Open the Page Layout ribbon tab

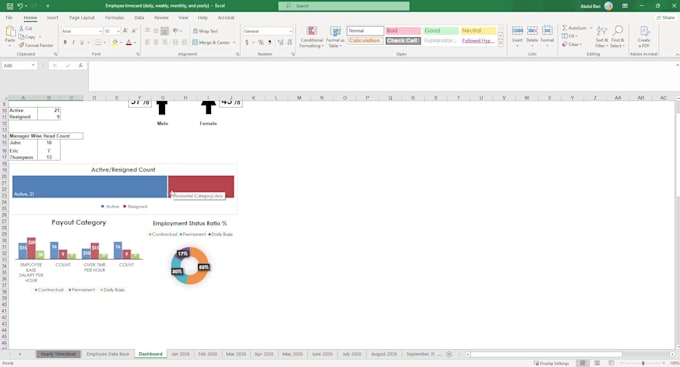[x=82, y=18]
